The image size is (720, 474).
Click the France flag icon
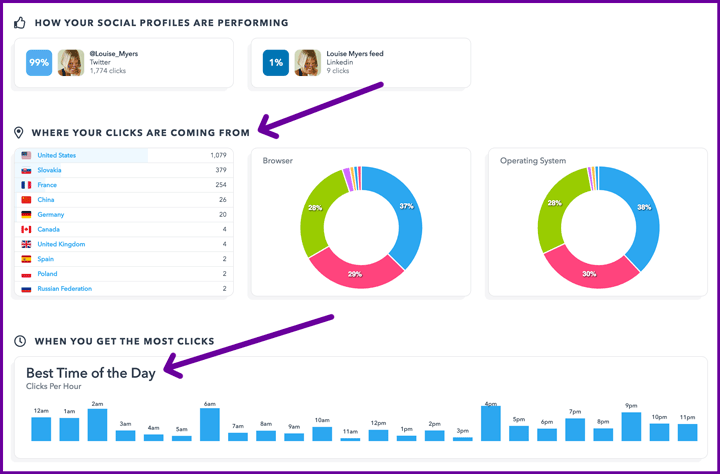[x=26, y=185]
